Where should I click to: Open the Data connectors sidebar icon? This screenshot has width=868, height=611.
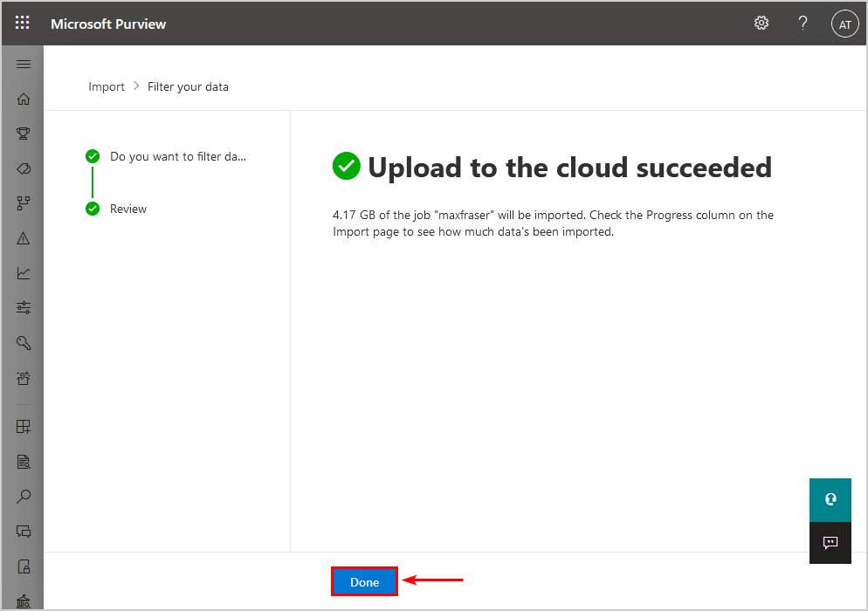click(x=24, y=203)
